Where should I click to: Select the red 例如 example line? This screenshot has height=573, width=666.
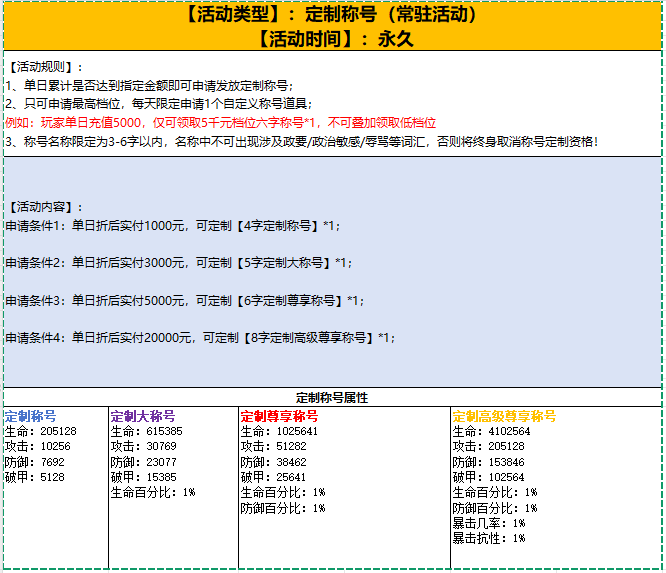220,121
